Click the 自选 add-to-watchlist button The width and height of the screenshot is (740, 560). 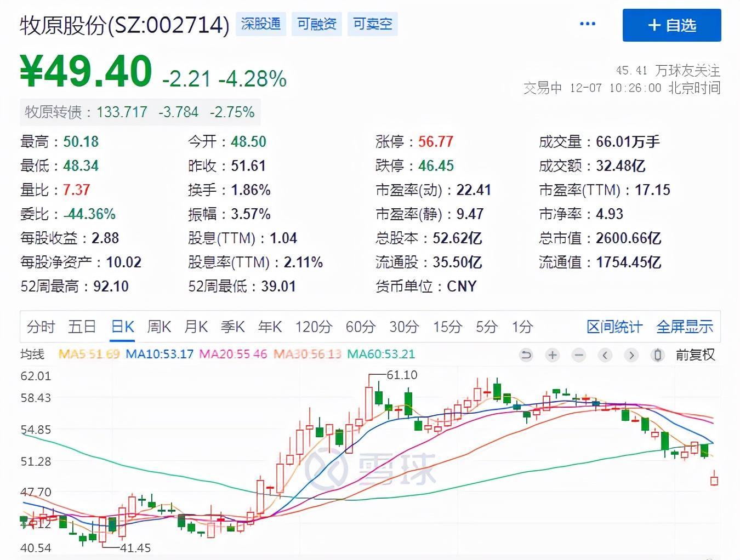pos(671,25)
